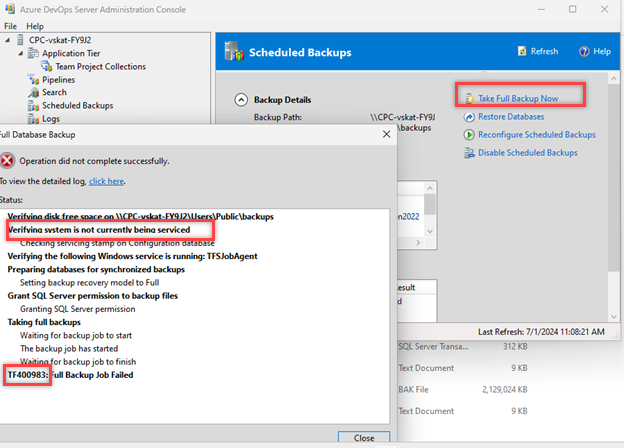This screenshot has width=624, height=448.
Task: Open the File menu
Action: [x=10, y=25]
